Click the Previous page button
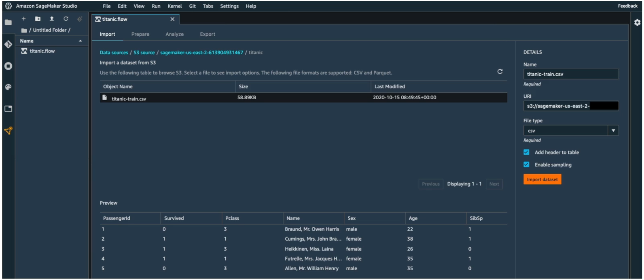This screenshot has width=644, height=280. (x=430, y=184)
